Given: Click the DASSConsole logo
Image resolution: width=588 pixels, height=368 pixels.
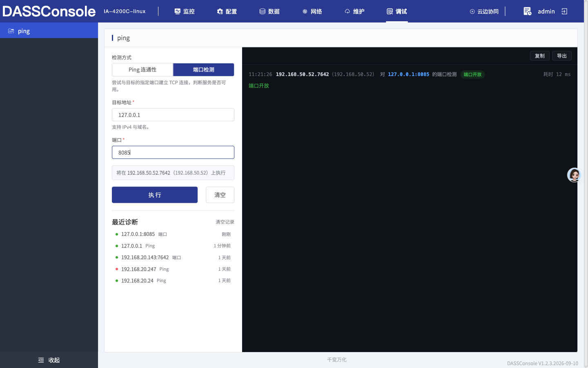Looking at the screenshot, I should click(x=49, y=11).
